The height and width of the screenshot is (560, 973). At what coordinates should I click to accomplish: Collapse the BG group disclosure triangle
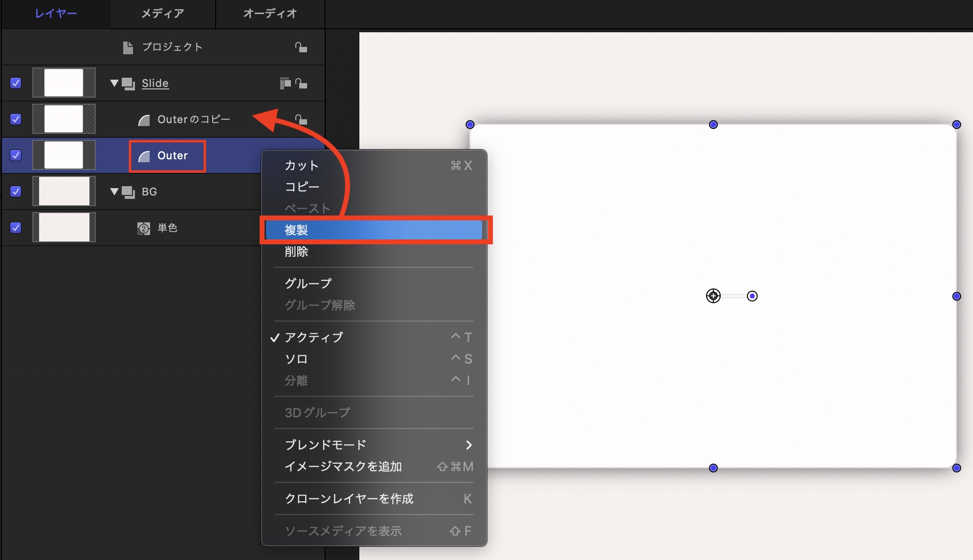(114, 192)
